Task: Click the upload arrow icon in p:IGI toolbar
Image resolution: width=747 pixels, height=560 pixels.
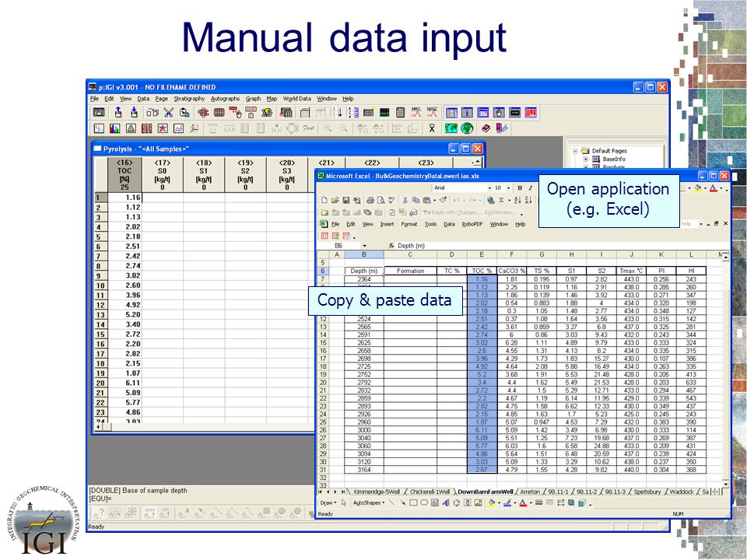Action: click(x=117, y=112)
